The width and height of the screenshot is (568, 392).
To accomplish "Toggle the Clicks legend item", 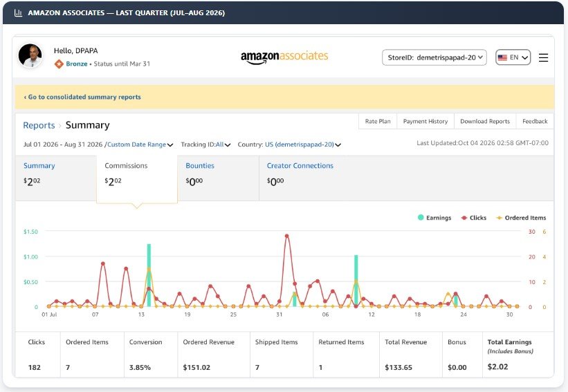I will pyautogui.click(x=474, y=218).
